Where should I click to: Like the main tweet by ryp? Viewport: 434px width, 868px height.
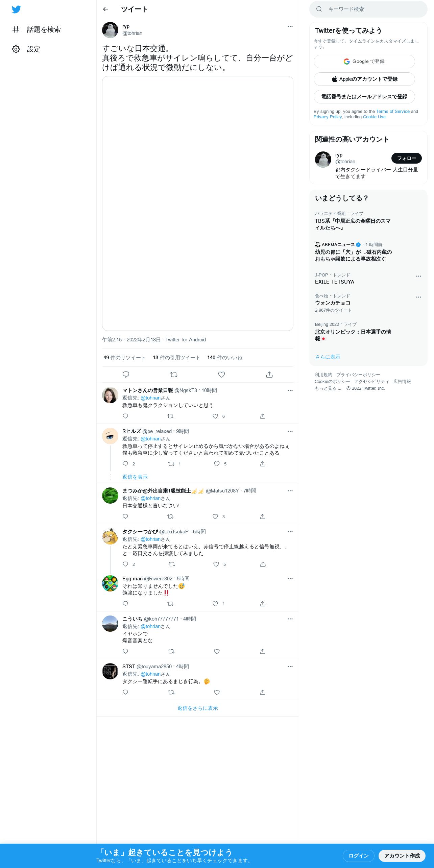tap(221, 375)
